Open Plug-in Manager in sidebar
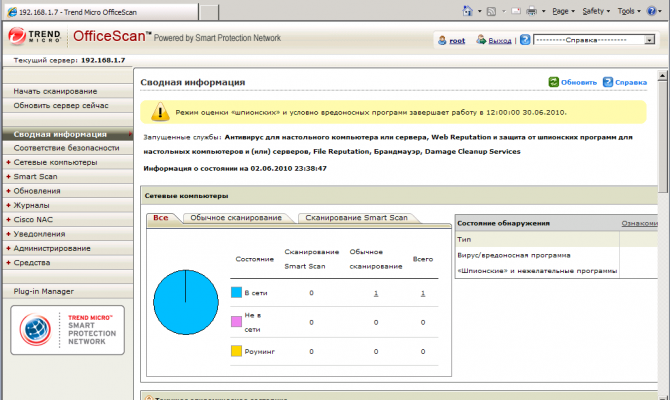670x400 pixels. [68, 291]
